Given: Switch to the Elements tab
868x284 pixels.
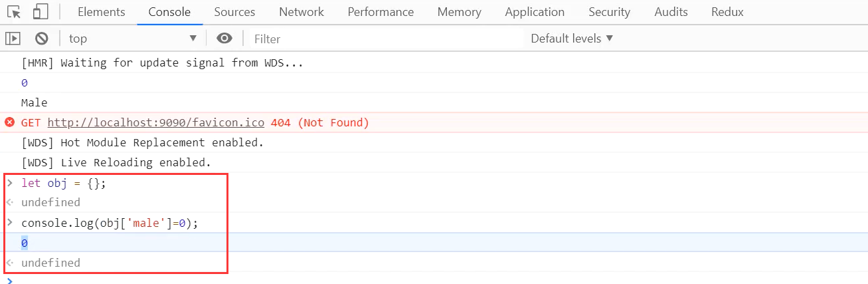Looking at the screenshot, I should (101, 12).
